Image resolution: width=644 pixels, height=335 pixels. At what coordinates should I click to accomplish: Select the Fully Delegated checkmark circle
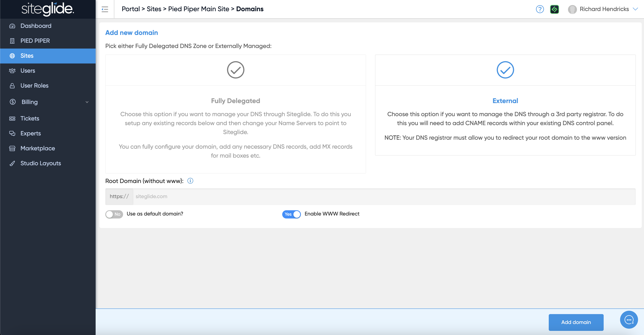click(236, 70)
